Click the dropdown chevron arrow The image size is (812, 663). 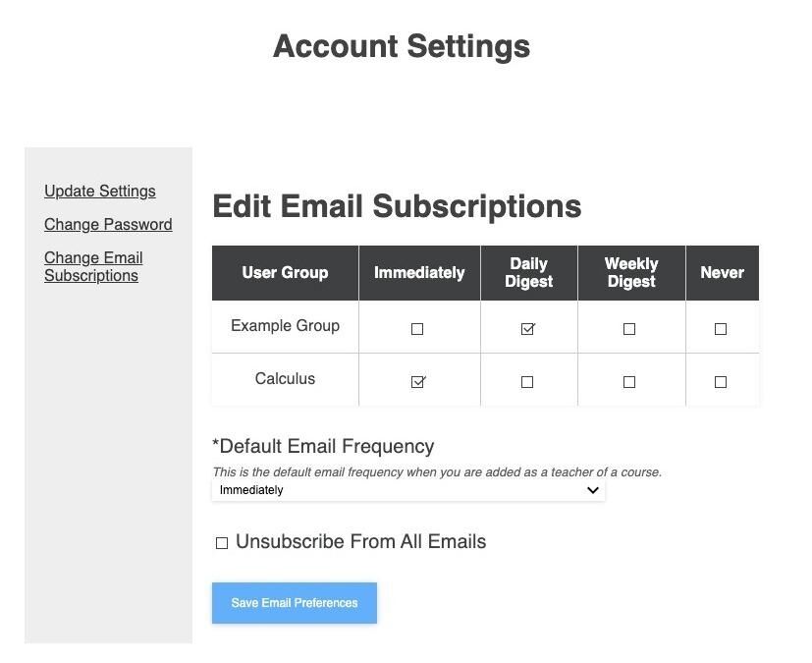593,490
